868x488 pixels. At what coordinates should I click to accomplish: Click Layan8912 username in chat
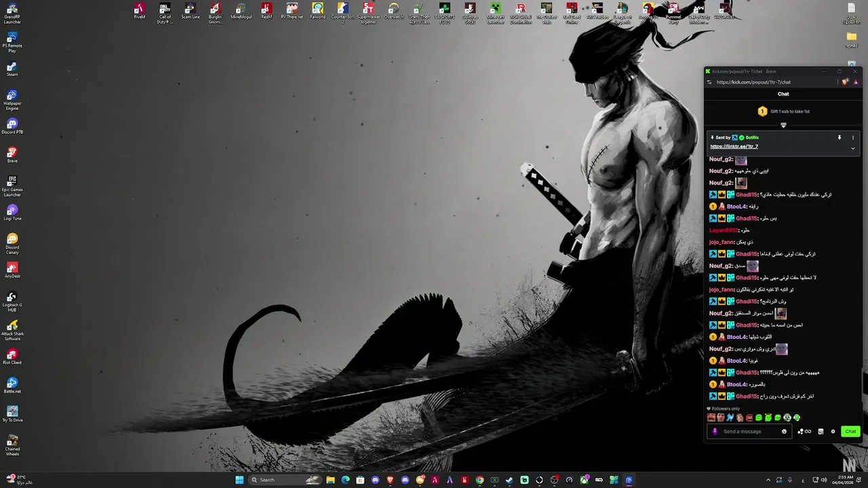[x=722, y=230]
